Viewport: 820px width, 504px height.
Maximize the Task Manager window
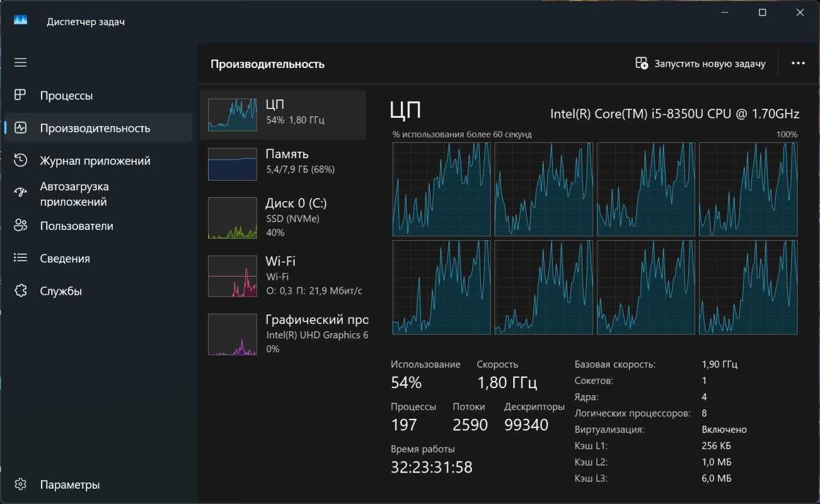[x=762, y=13]
